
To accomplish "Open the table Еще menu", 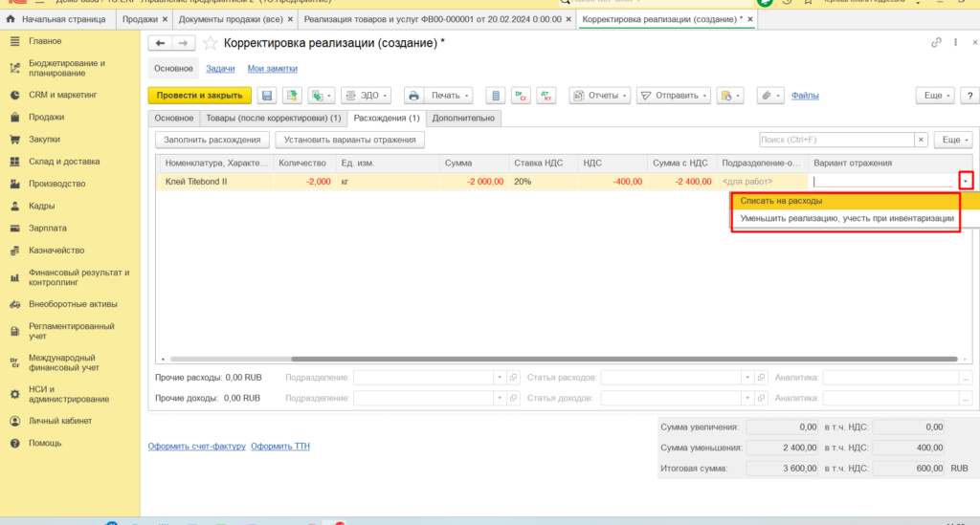I will pos(954,140).
